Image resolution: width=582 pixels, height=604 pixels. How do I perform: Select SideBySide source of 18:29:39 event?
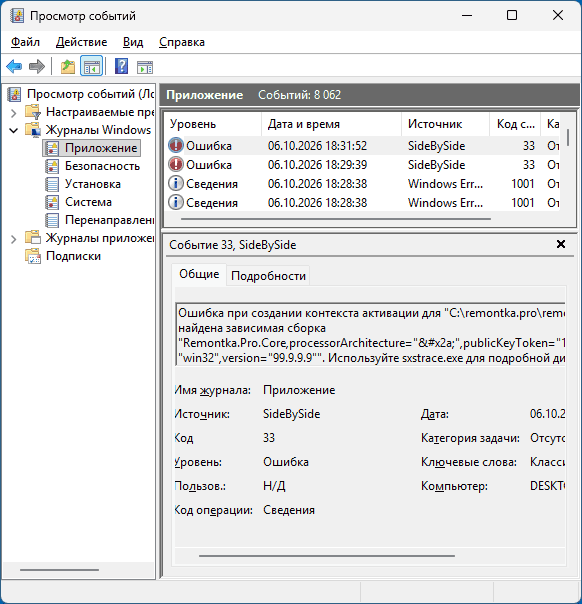[436, 164]
